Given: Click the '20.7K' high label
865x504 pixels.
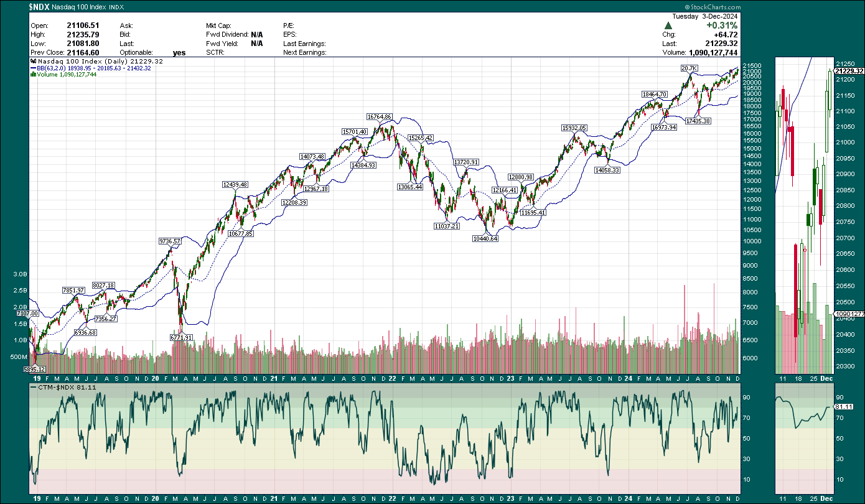Looking at the screenshot, I should [688, 67].
